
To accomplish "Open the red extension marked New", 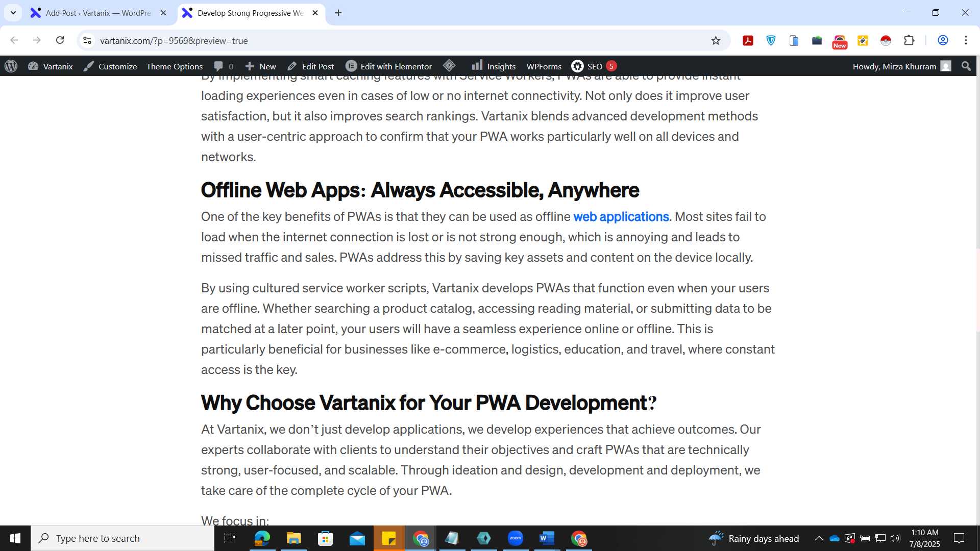I will click(840, 41).
